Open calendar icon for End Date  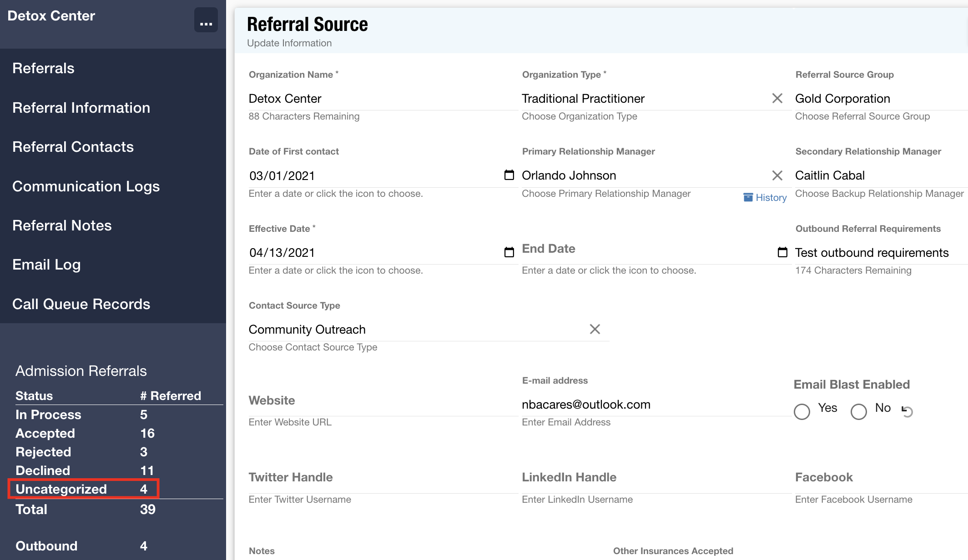coord(782,252)
